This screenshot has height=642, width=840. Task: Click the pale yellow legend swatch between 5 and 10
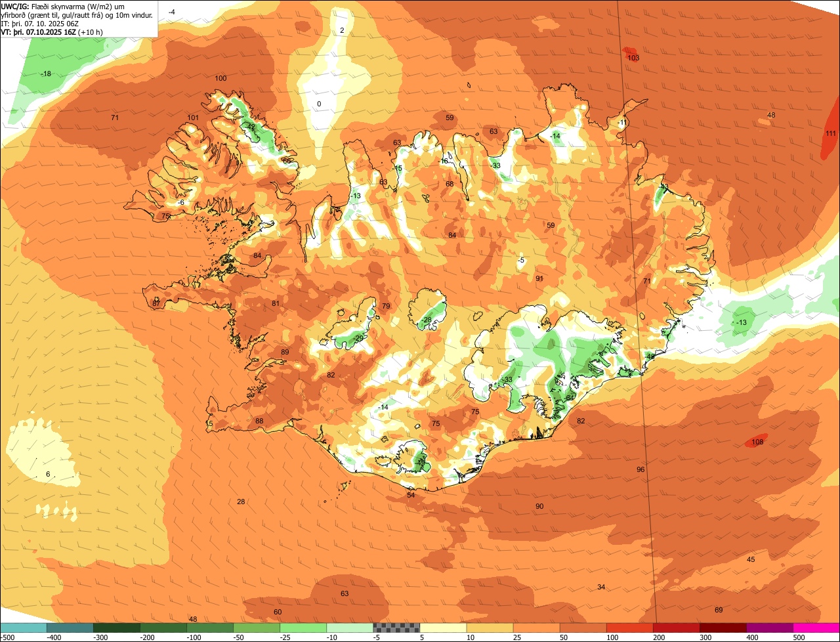[x=443, y=628]
